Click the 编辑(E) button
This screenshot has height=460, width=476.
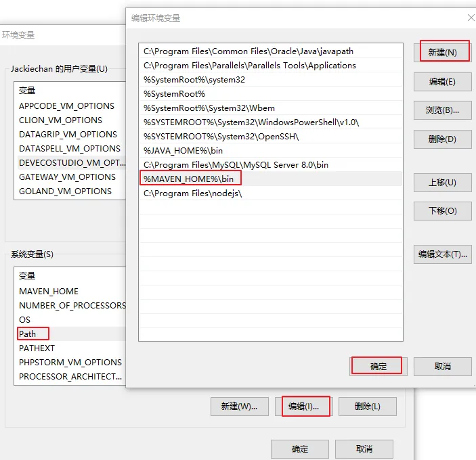pos(442,81)
